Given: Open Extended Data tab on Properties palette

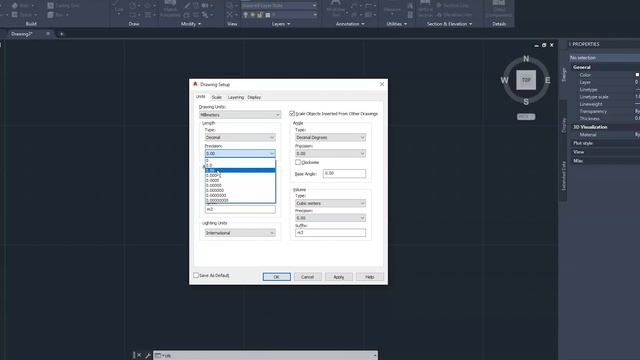Looking at the screenshot, I should (x=564, y=176).
